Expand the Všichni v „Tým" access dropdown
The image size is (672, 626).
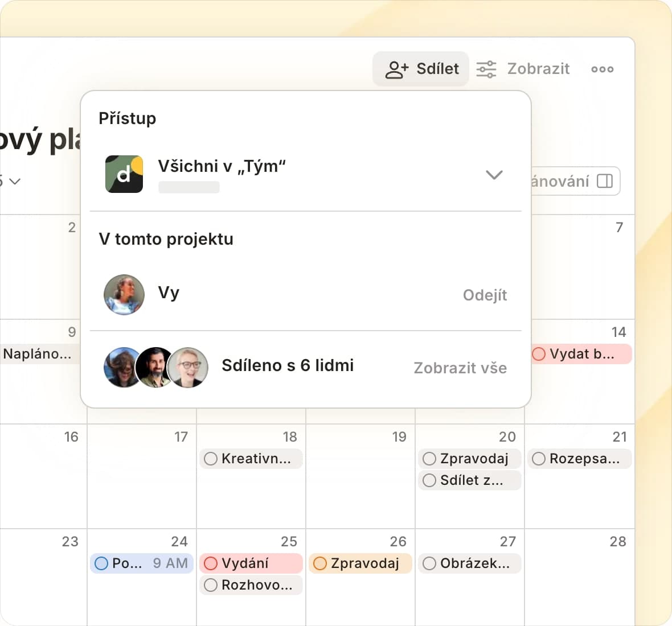[x=494, y=175]
